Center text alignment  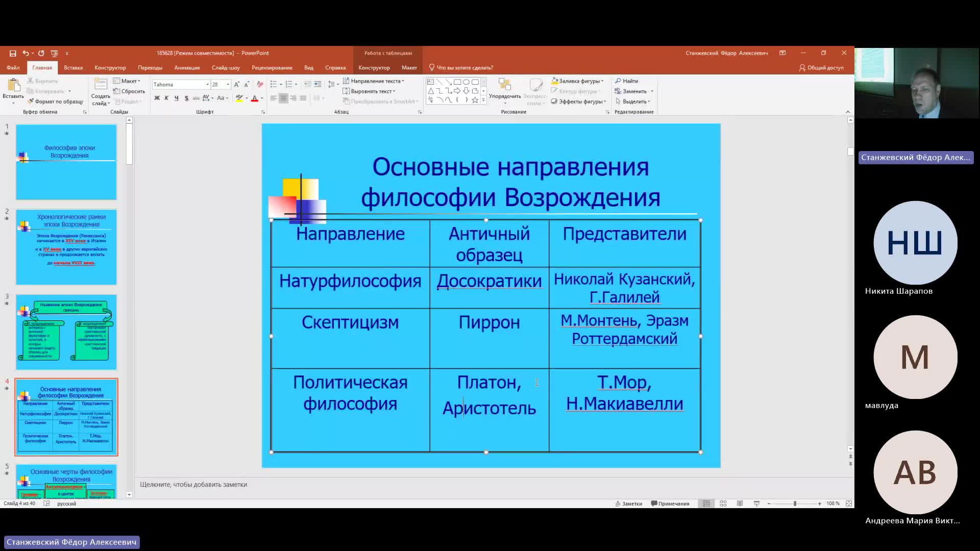coord(283,98)
